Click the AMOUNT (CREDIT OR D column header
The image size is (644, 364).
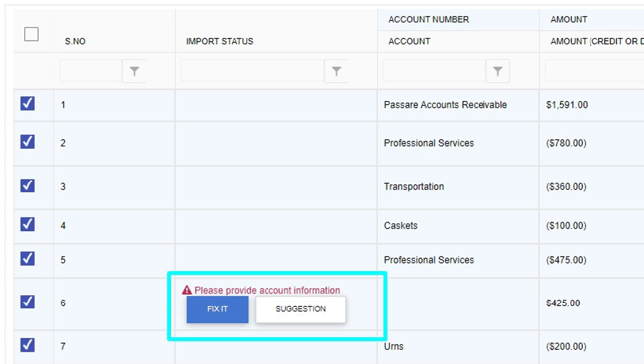[596, 41]
